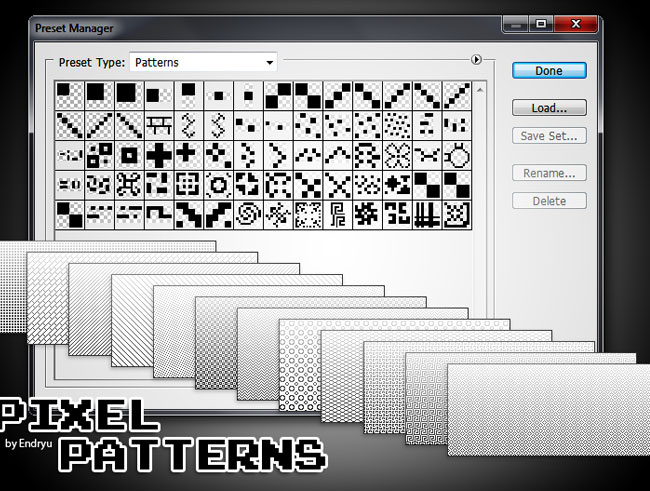Select the table-shaped pattern with legs
The width and height of the screenshot is (650, 491).
(x=159, y=125)
